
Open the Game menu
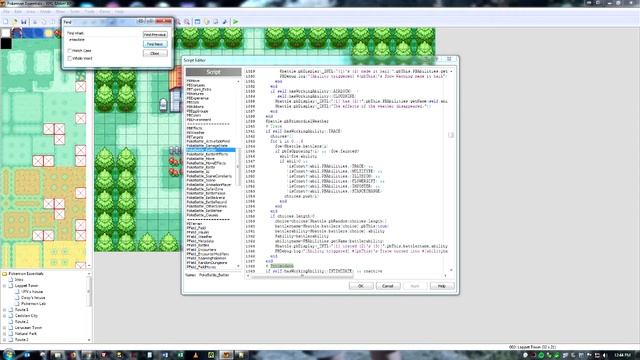(105, 12)
